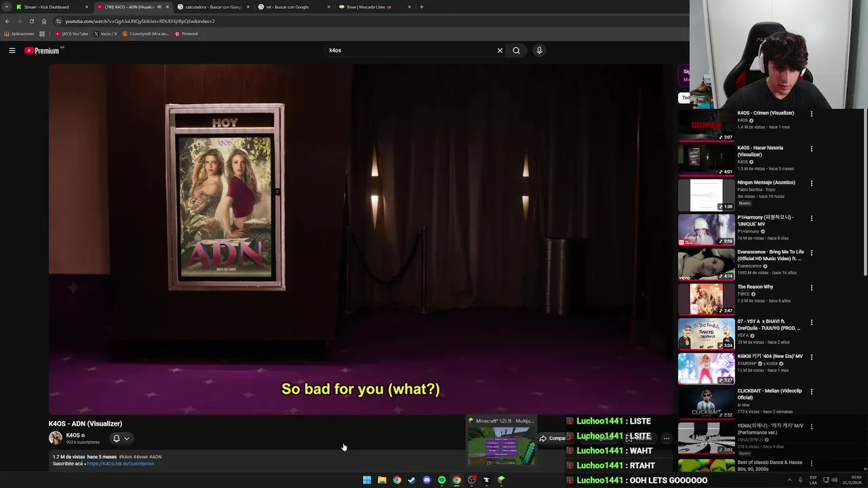This screenshot has height=488, width=868.
Task: Open a new browser tab
Action: coord(421,7)
